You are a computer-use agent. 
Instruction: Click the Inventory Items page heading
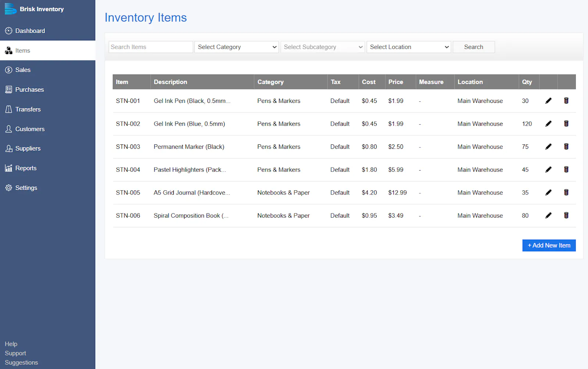click(146, 18)
